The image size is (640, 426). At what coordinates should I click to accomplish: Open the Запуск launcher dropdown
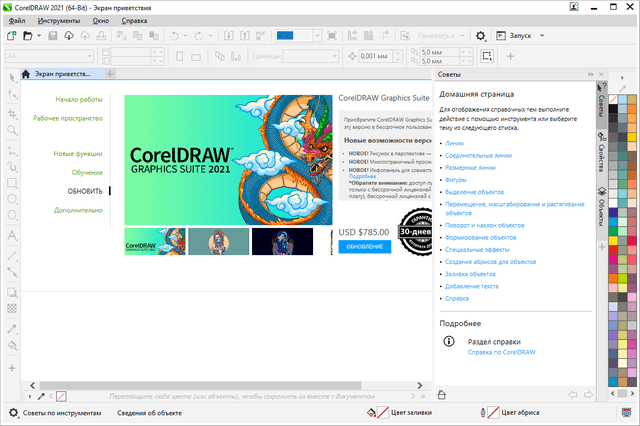tap(516, 36)
